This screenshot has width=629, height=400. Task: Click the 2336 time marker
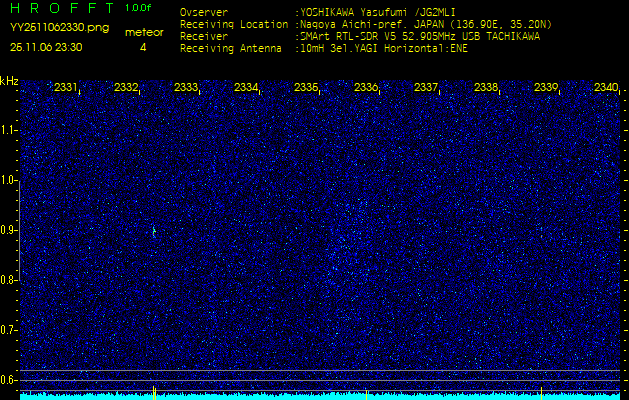(x=366, y=88)
